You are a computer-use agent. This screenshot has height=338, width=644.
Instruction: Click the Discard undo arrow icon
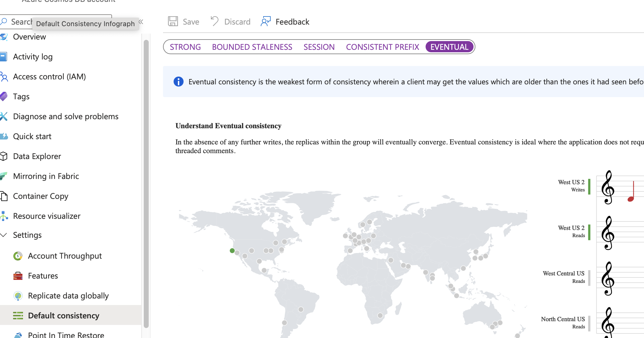[214, 21]
